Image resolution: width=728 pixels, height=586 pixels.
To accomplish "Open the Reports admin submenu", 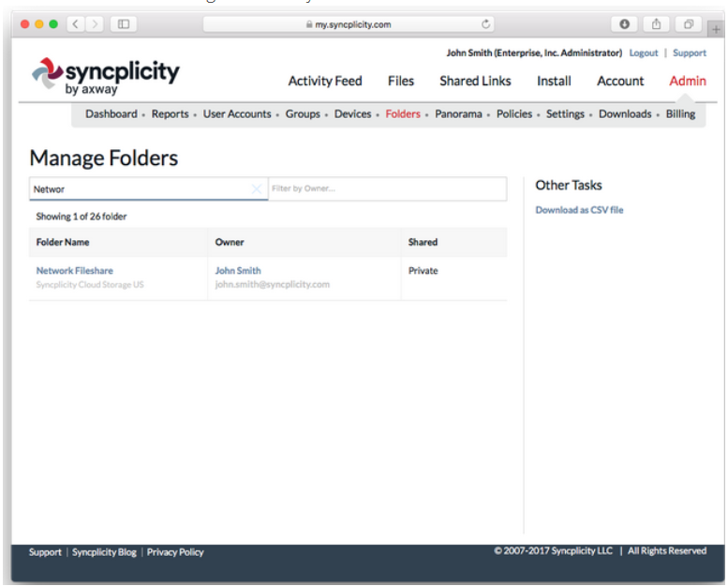I will pyautogui.click(x=170, y=113).
